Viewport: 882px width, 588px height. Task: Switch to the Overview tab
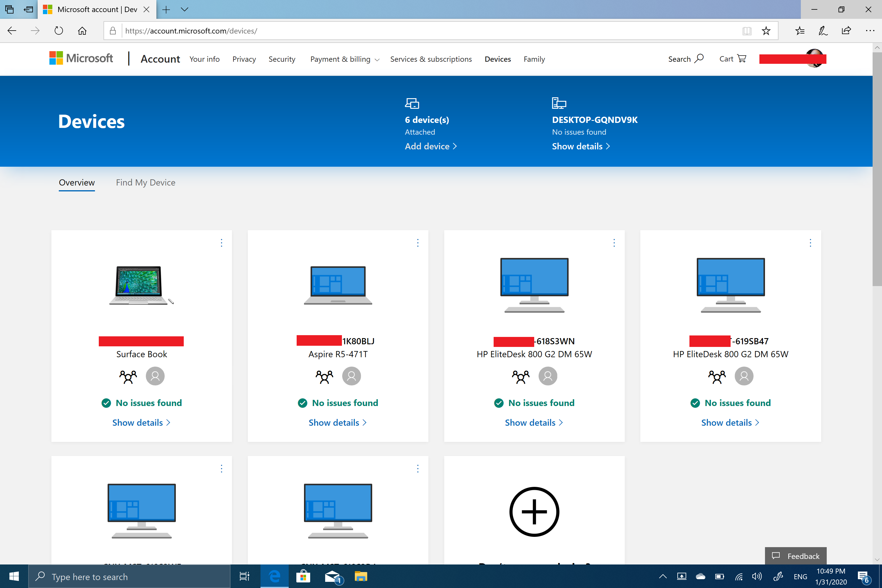click(77, 183)
